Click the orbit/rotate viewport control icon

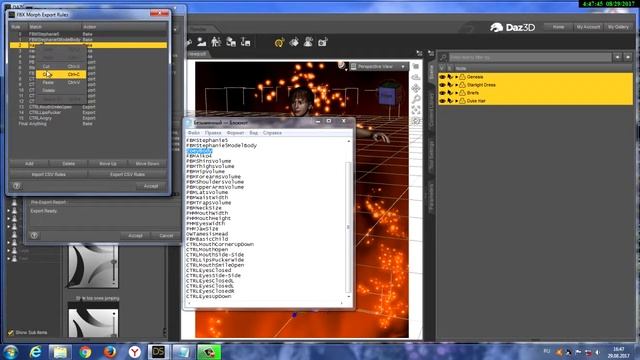pos(416,77)
